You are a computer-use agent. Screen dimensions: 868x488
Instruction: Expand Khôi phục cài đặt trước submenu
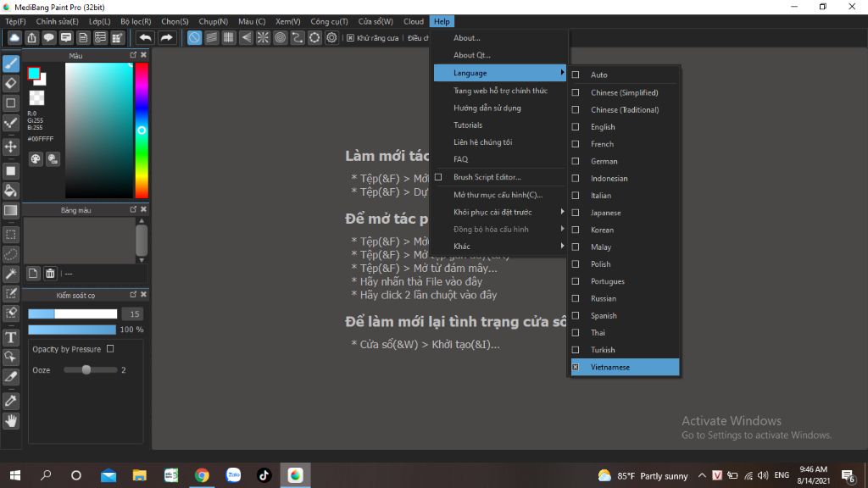click(x=500, y=212)
